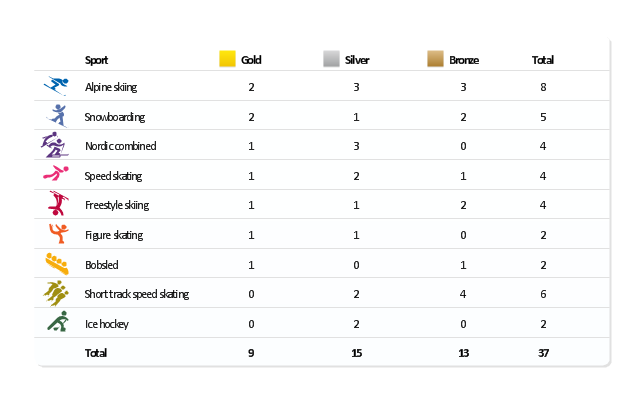Screen dimensions: 640x402
Task: Select the Short track speed skating icon
Action: [x=55, y=293]
